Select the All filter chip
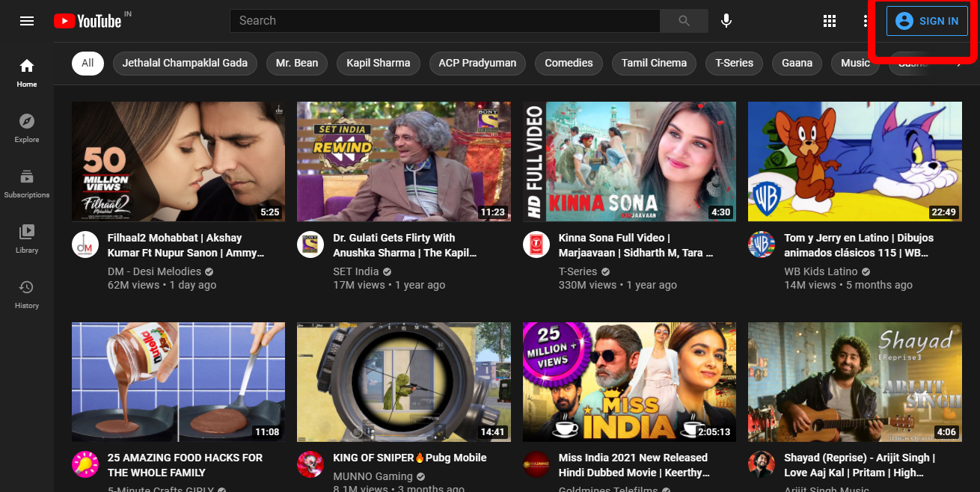Screen dimensions: 980x492 pyautogui.click(x=88, y=63)
